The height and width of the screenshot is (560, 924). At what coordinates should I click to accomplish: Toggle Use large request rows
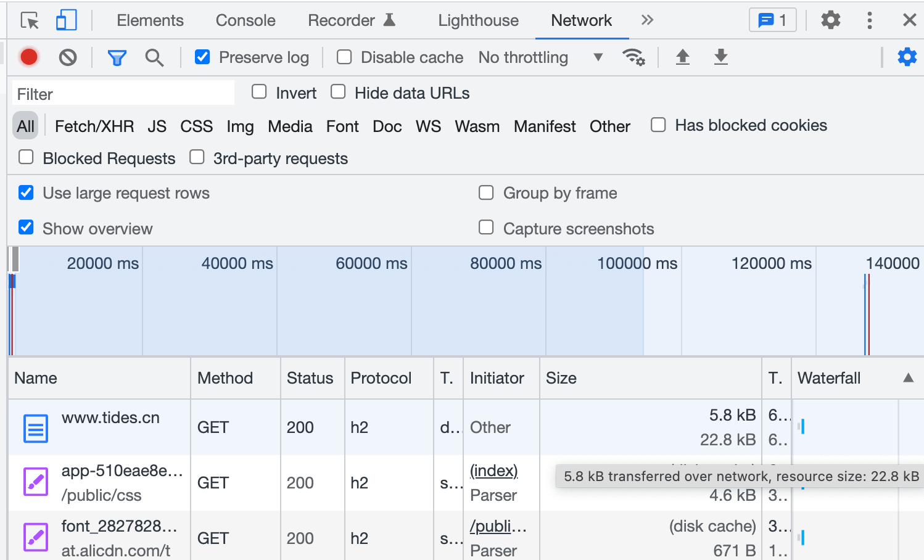point(26,193)
